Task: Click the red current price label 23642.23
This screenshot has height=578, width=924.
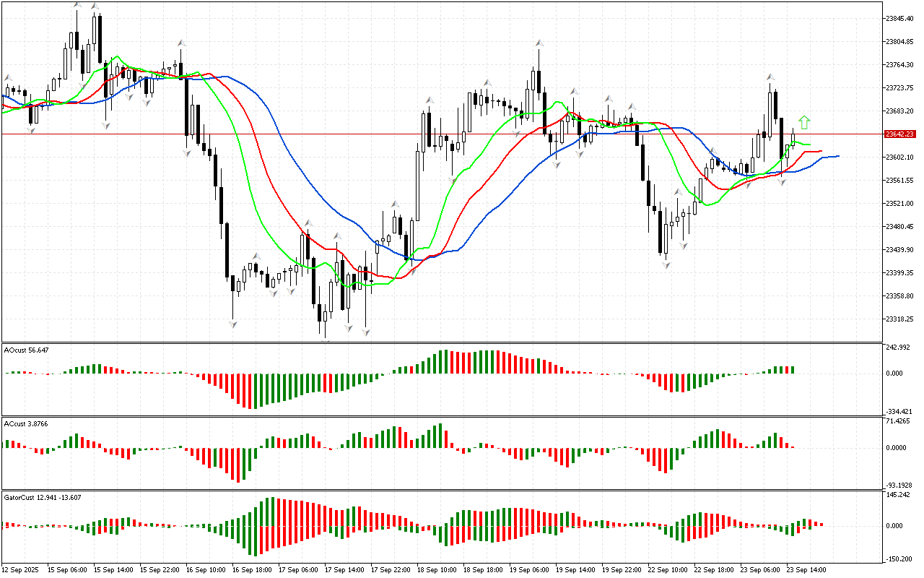Action: pos(899,134)
